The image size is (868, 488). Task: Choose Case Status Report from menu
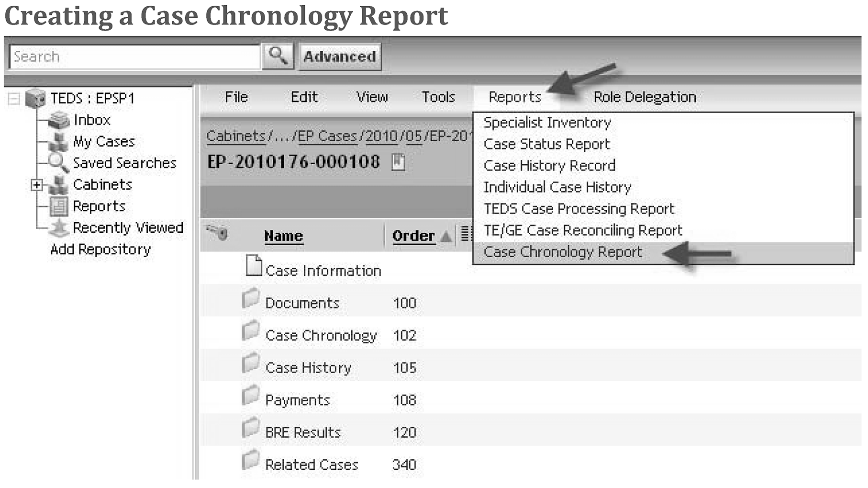coord(546,144)
